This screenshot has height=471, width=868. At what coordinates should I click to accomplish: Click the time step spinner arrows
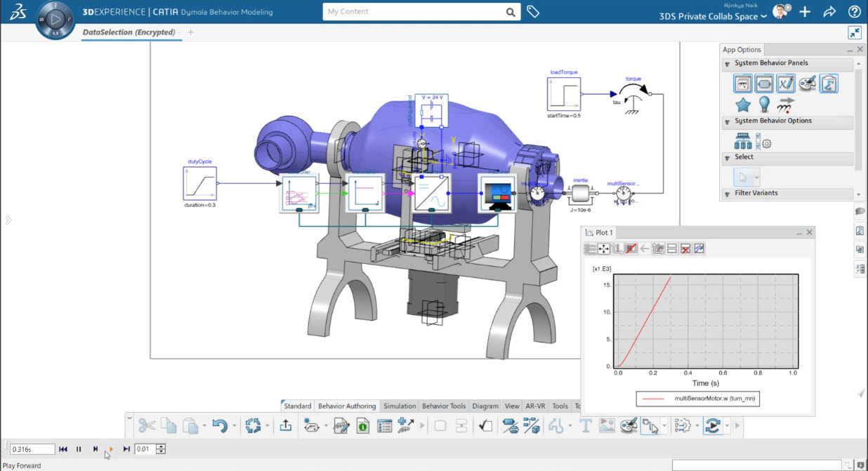161,449
